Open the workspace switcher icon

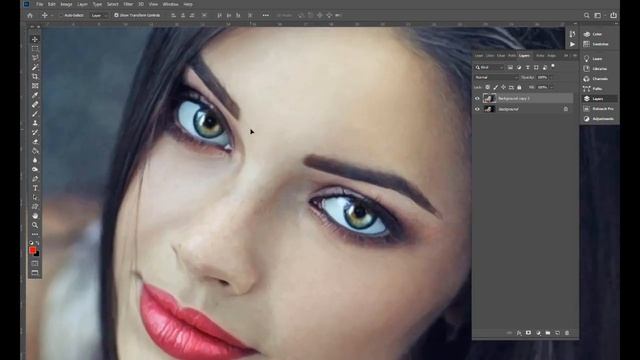pyautogui.click(x=598, y=15)
